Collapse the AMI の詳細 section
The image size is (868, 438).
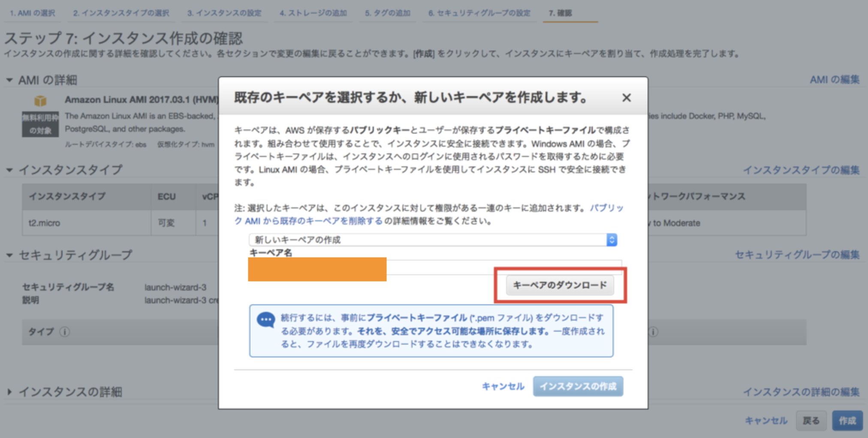point(9,80)
